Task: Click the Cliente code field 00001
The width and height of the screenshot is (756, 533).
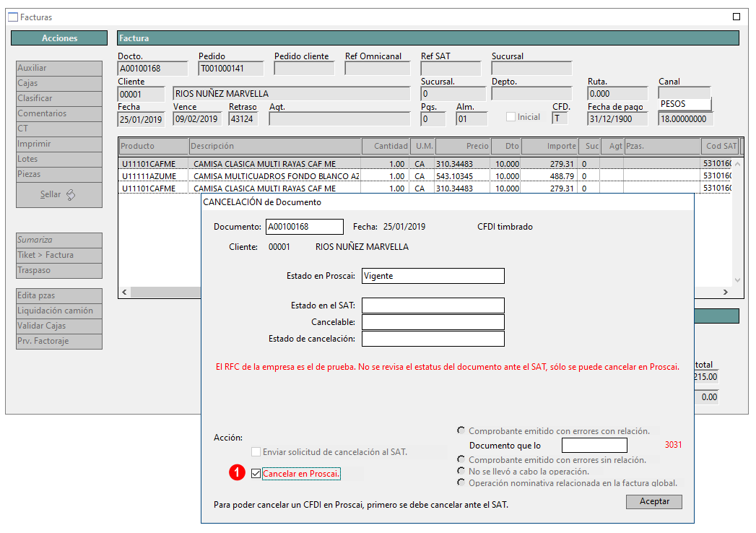Action: 141,94
